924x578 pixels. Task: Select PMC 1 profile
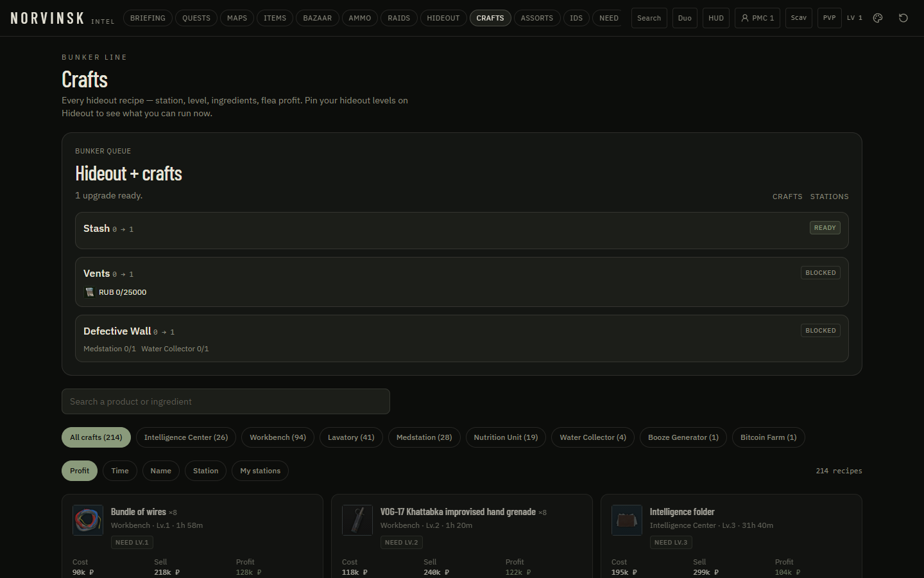[757, 18]
